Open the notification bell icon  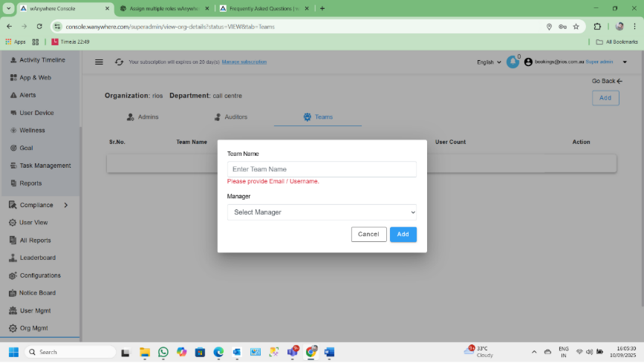pos(513,62)
